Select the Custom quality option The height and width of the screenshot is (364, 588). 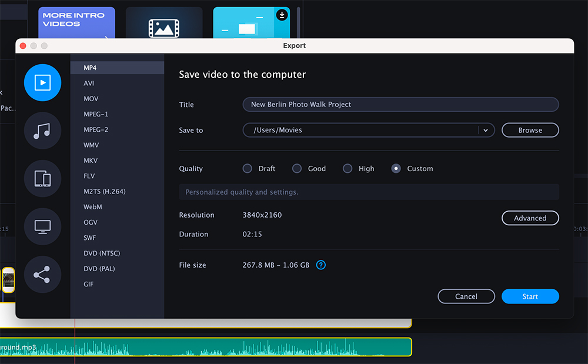click(x=396, y=169)
